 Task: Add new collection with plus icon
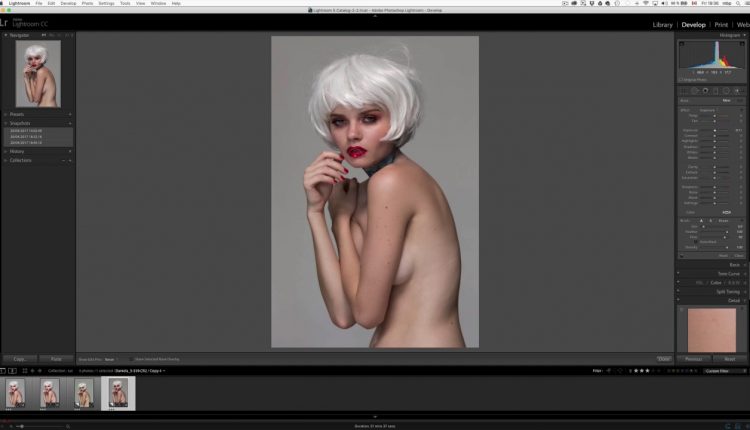click(70, 160)
